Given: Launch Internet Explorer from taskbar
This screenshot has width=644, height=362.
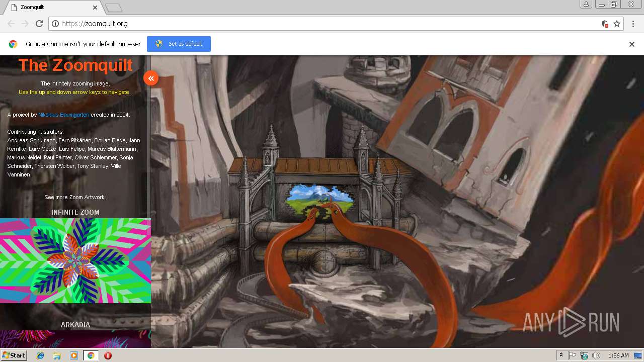Looking at the screenshot, I should tap(40, 355).
